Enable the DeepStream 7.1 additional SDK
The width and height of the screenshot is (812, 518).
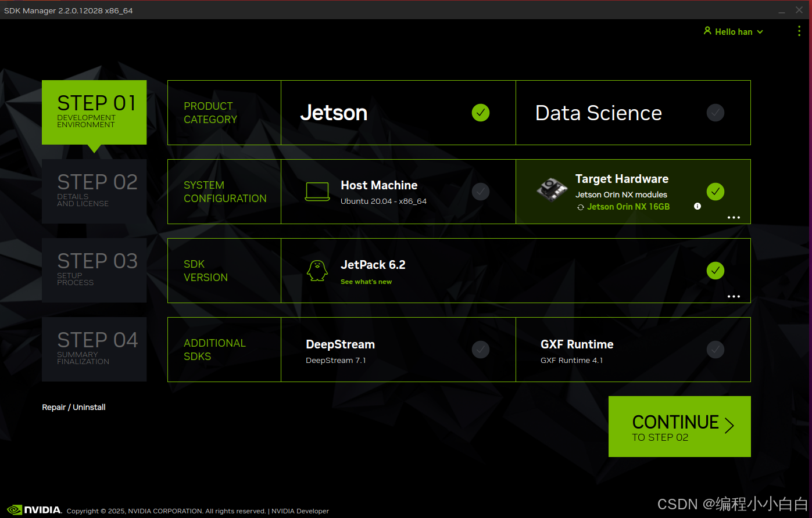coord(481,350)
